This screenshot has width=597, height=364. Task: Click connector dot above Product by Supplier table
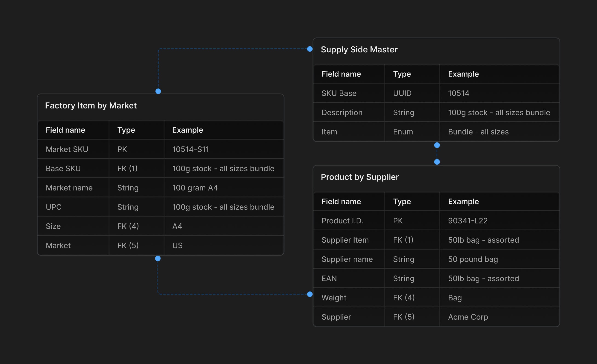437,162
